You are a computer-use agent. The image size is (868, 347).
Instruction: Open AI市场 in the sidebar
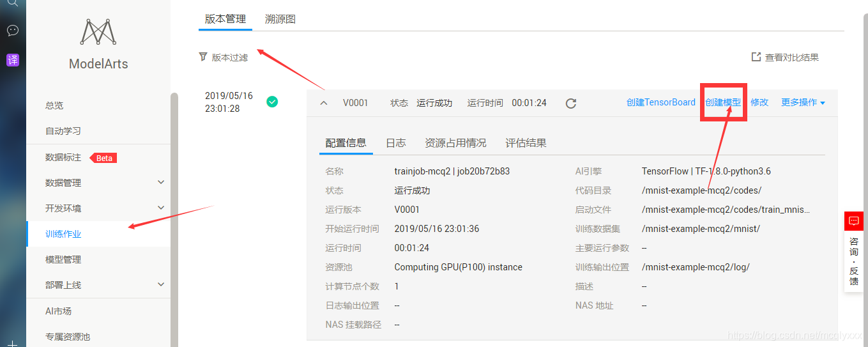[58, 311]
